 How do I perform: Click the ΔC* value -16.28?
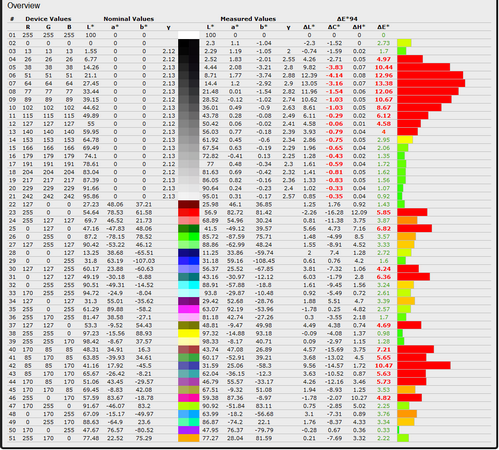[x=334, y=212]
